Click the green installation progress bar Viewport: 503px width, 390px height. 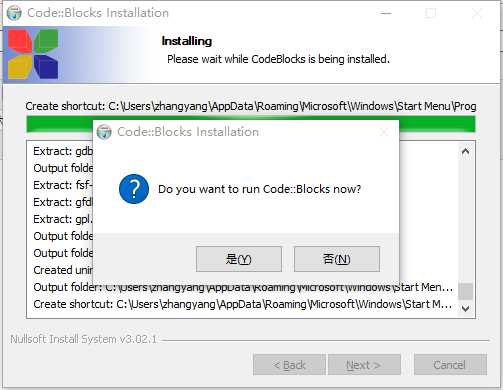click(251, 124)
